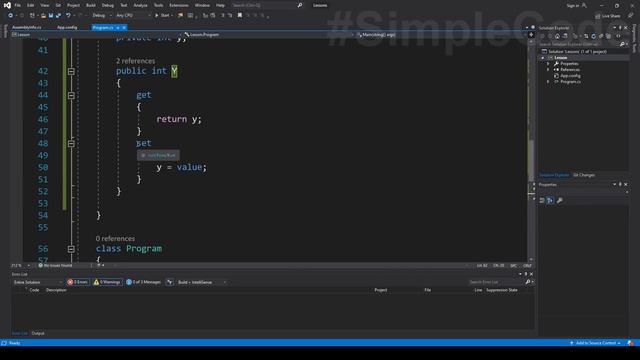Open the Any CPU platform dropdown
Screen dimensions: 640x360
(133, 16)
